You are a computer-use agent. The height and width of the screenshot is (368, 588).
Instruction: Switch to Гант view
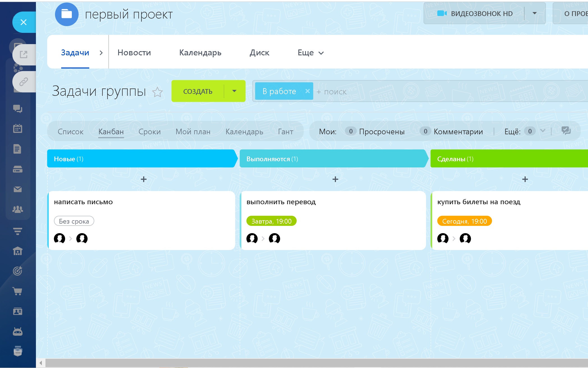(x=286, y=131)
